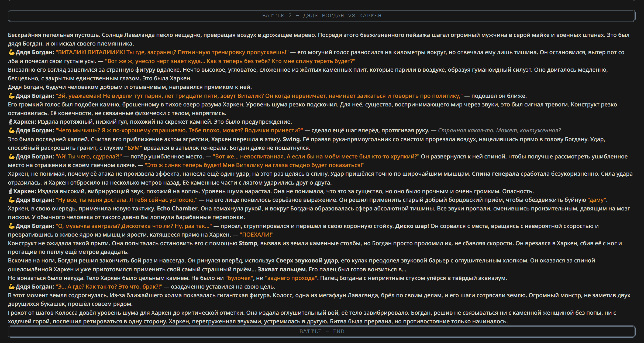Click the opening sentence "Бескрайняя пепельная пустошь."
This screenshot has width=644, height=343.
[54, 35]
